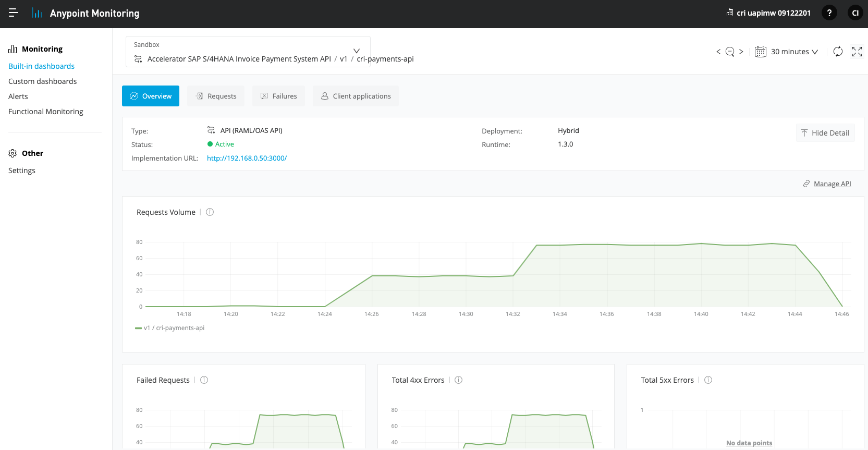868x450 pixels.
Task: Click the organization name cri uapimw 09122201
Action: click(774, 13)
